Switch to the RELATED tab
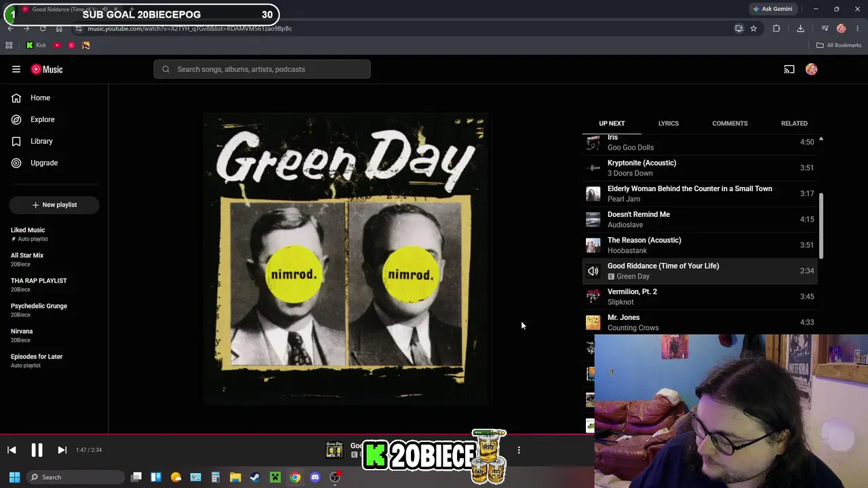 tap(794, 123)
